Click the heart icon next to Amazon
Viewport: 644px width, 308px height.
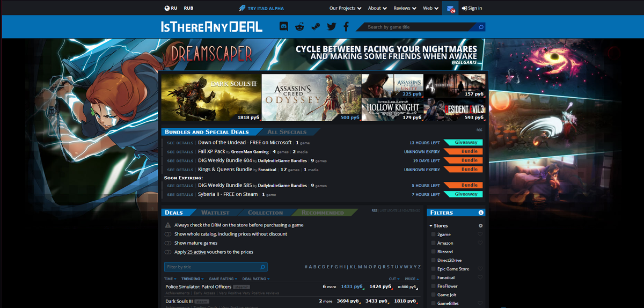coord(480,243)
